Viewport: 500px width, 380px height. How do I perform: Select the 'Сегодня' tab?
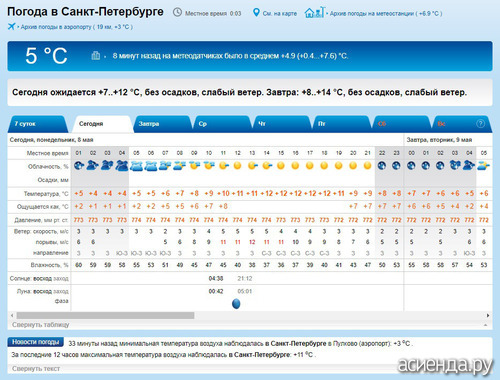click(103, 124)
